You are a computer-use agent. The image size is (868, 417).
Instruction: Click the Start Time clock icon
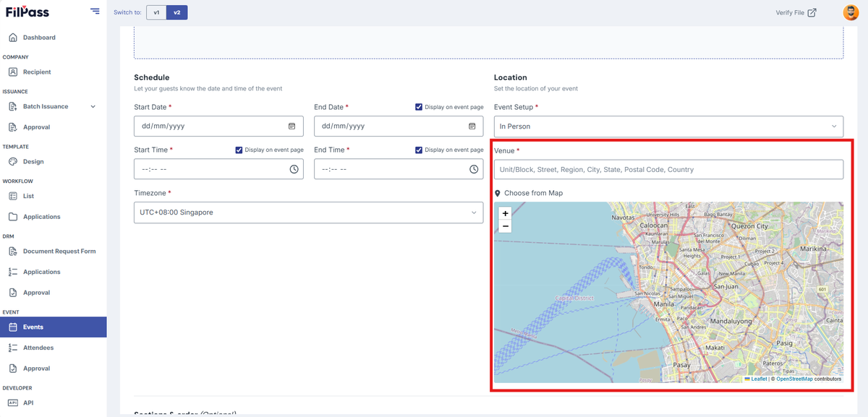click(x=294, y=169)
